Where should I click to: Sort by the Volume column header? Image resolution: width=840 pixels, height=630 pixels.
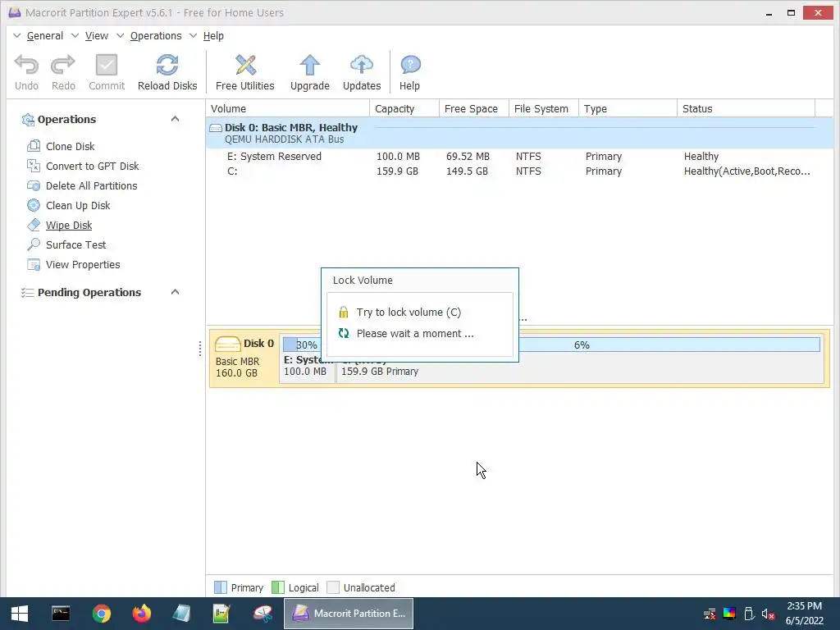click(288, 109)
